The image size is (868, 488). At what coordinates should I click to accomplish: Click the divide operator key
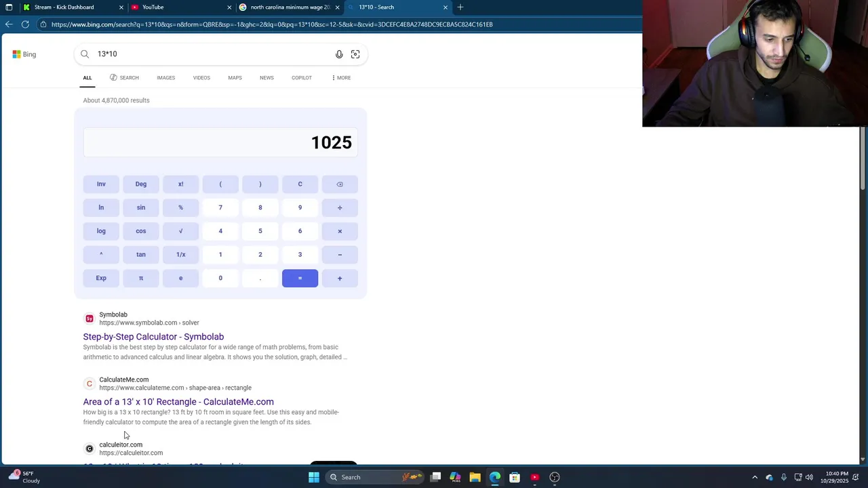(340, 207)
